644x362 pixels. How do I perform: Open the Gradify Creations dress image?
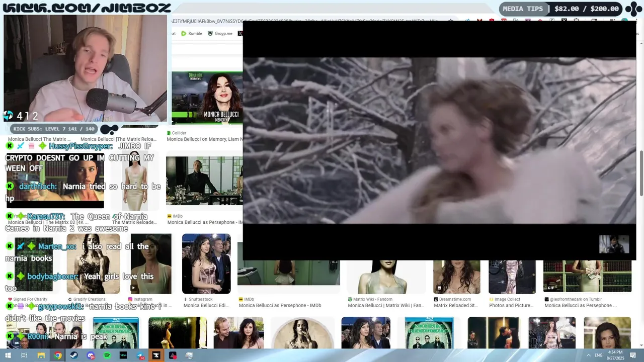tap(94, 263)
